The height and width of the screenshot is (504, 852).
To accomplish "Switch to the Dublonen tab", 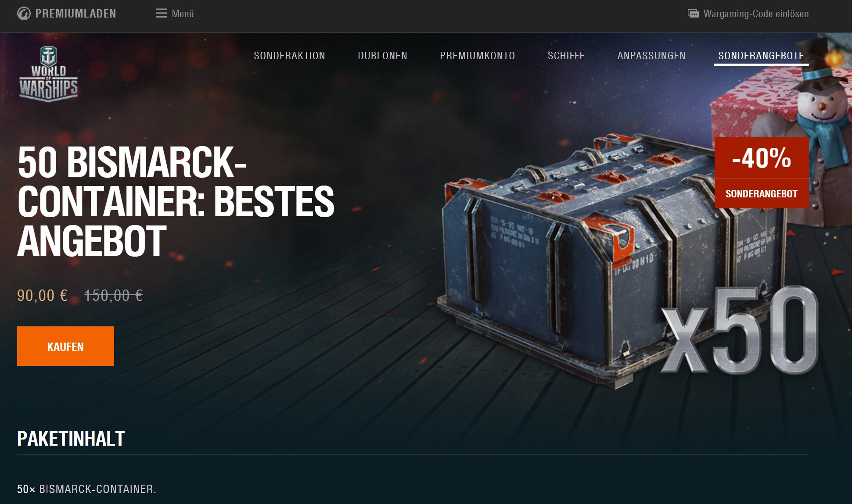I will point(382,56).
